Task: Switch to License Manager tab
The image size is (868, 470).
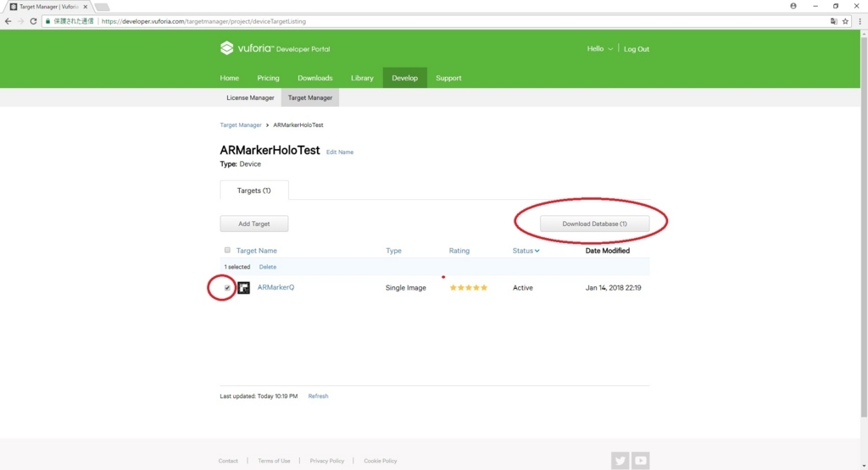Action: tap(250, 97)
